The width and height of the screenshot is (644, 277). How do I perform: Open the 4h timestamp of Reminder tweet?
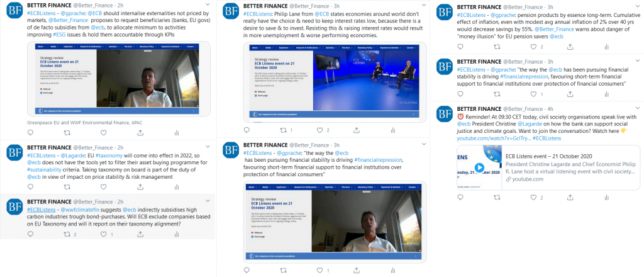coord(550,109)
